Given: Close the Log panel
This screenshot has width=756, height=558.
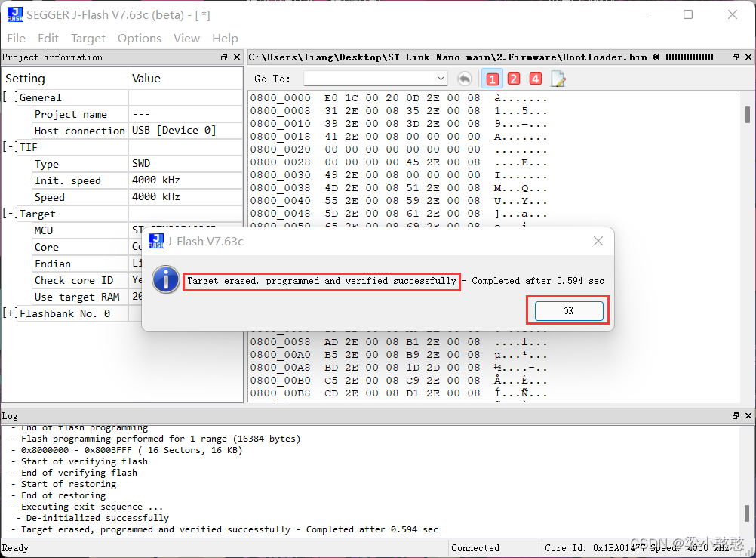Looking at the screenshot, I should 748,415.
